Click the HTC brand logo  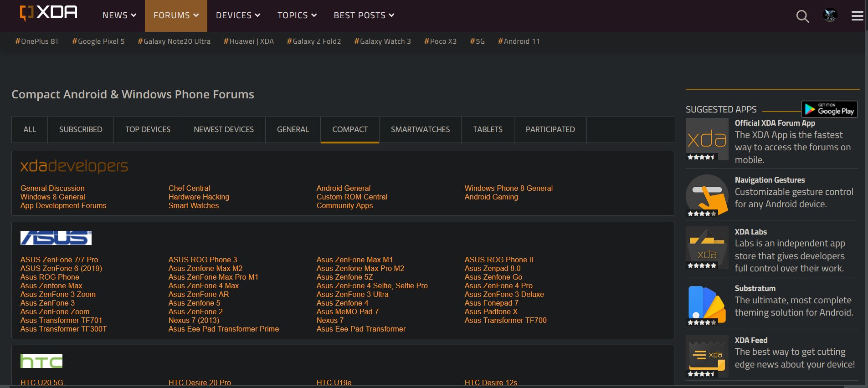pos(41,361)
